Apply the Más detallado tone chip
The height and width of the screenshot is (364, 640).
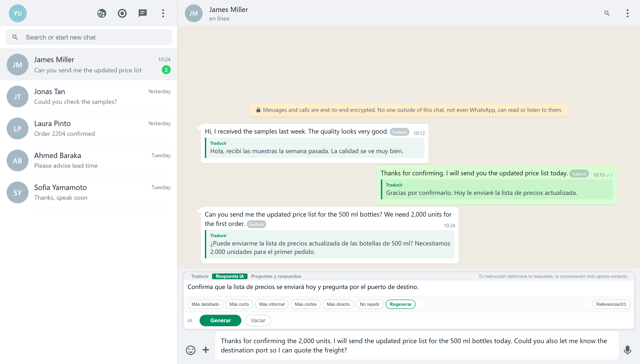(x=205, y=304)
